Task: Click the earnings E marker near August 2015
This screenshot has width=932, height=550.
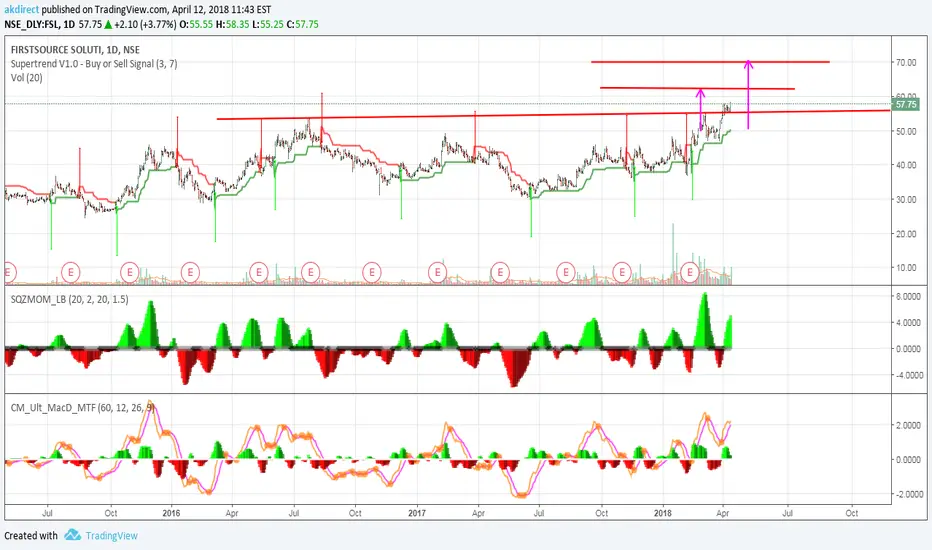Action: point(71,272)
